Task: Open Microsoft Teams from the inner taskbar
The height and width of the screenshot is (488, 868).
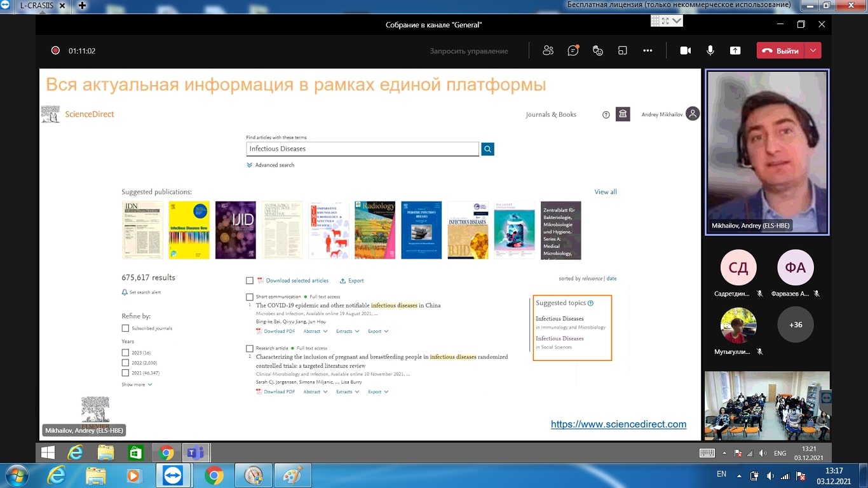Action: [196, 453]
